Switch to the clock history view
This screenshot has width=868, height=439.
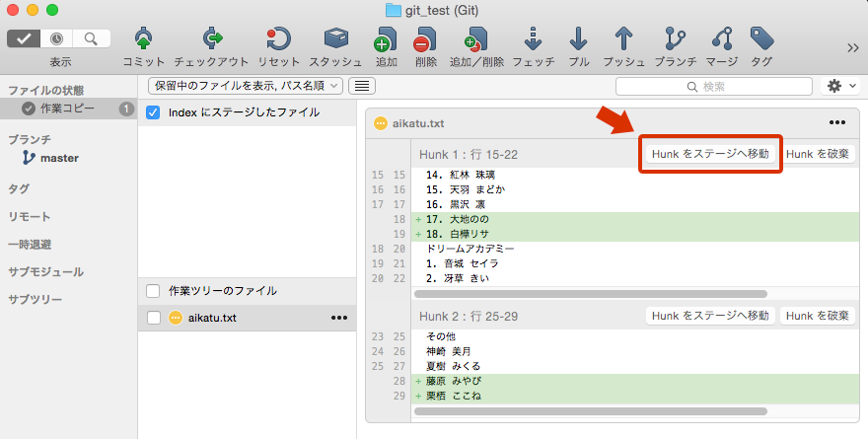point(56,38)
